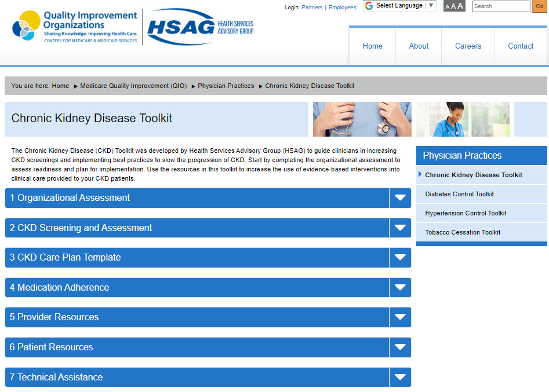This screenshot has width=549, height=392.
Task: Click the largest text size A
Action: [x=460, y=6]
